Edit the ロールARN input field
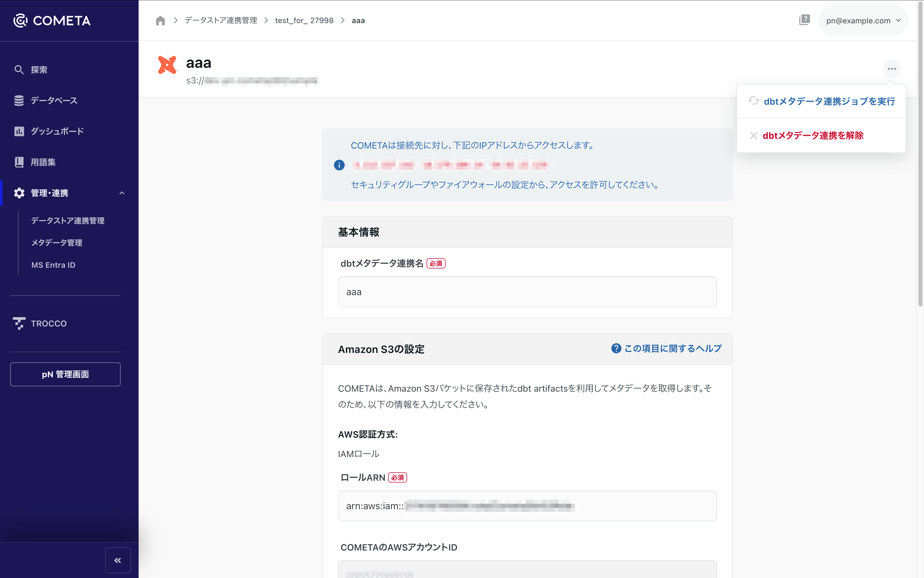The width and height of the screenshot is (924, 578). pos(527,506)
